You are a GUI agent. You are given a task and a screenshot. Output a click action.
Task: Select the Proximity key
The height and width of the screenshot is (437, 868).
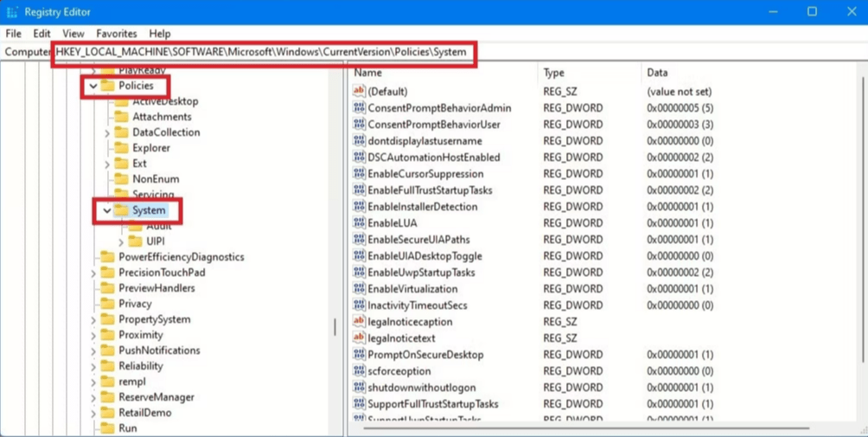141,335
